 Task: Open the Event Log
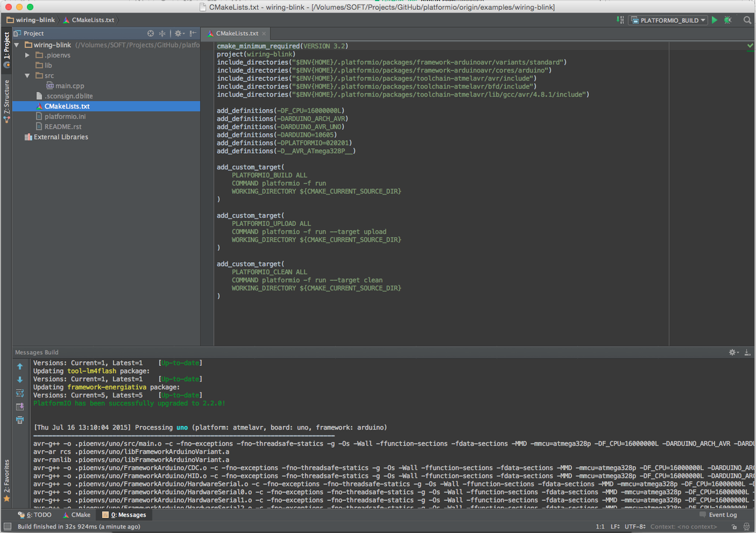coord(718,515)
